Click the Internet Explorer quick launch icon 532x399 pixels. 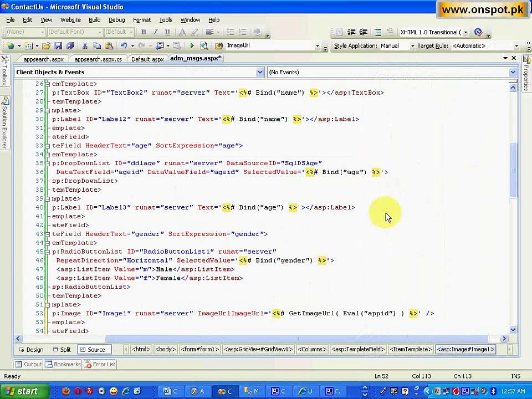click(x=126, y=391)
